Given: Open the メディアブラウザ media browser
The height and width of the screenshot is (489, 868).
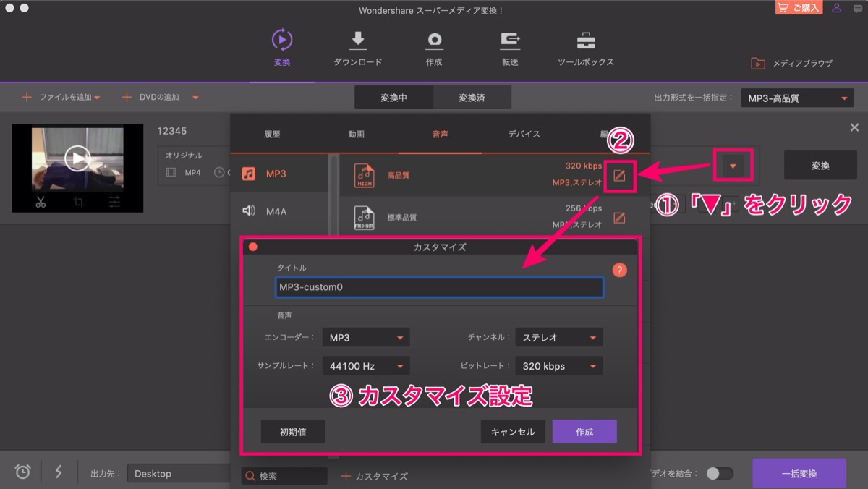Looking at the screenshot, I should [792, 63].
